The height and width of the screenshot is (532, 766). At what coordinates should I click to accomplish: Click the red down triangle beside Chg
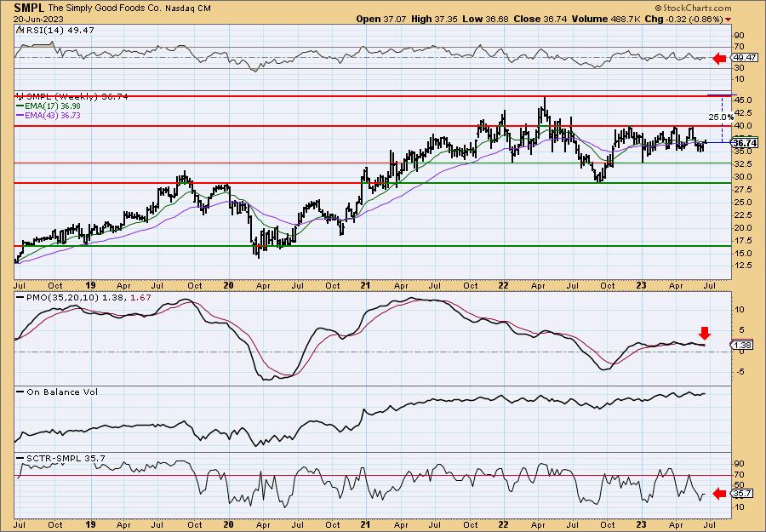(x=729, y=20)
